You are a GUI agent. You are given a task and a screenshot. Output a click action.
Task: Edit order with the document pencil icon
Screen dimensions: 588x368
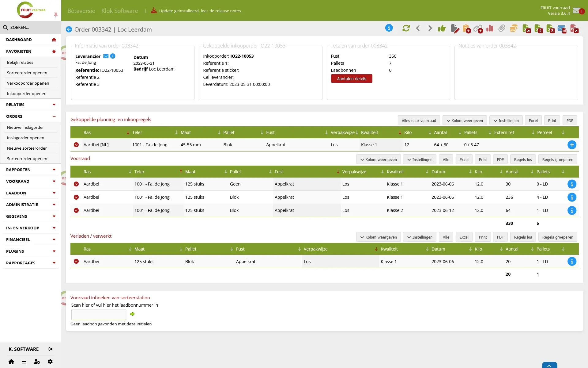455,29
